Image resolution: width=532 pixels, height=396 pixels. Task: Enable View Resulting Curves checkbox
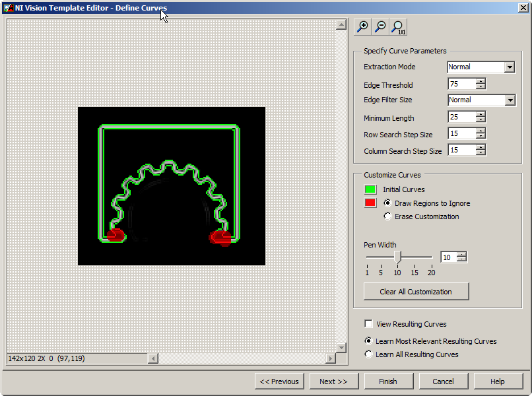point(368,323)
